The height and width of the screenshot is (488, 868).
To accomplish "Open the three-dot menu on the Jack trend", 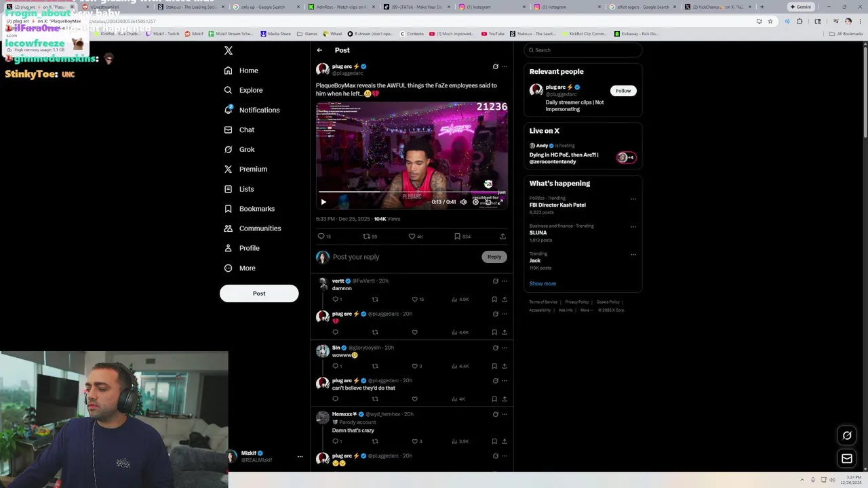I will [633, 255].
